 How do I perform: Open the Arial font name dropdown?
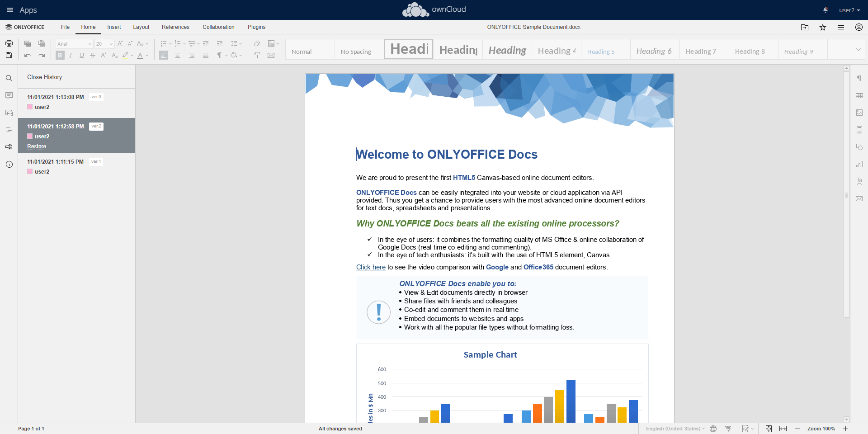90,44
